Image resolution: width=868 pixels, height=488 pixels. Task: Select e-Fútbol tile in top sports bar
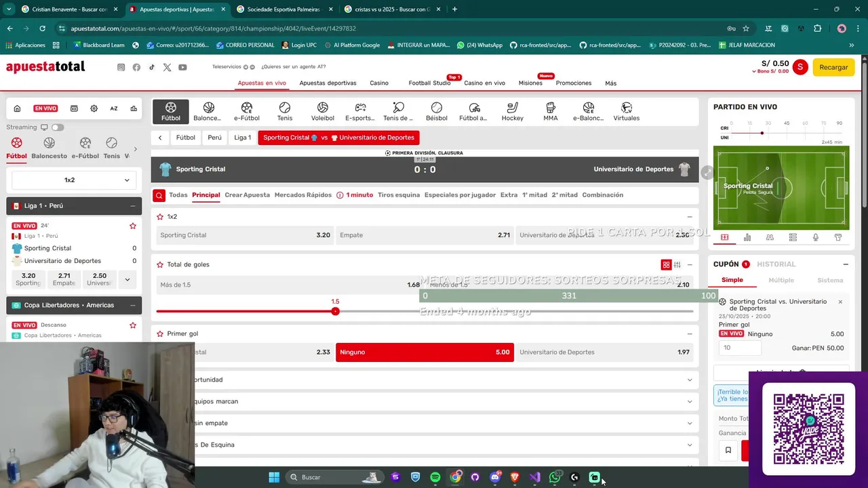coord(247,112)
